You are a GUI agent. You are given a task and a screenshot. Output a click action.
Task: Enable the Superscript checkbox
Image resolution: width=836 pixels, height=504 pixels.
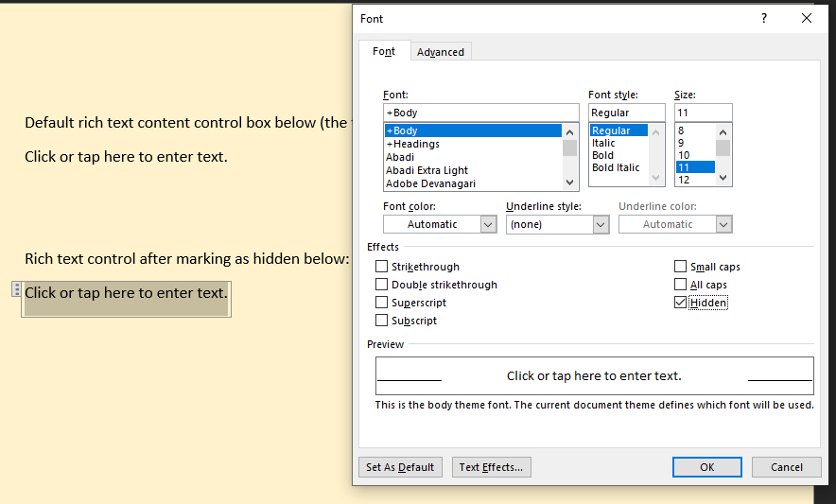381,303
